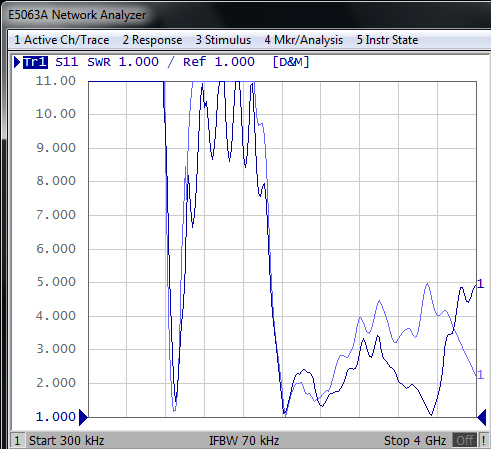Click the Start 300 kHz value
The image size is (491, 449).
click(x=67, y=441)
